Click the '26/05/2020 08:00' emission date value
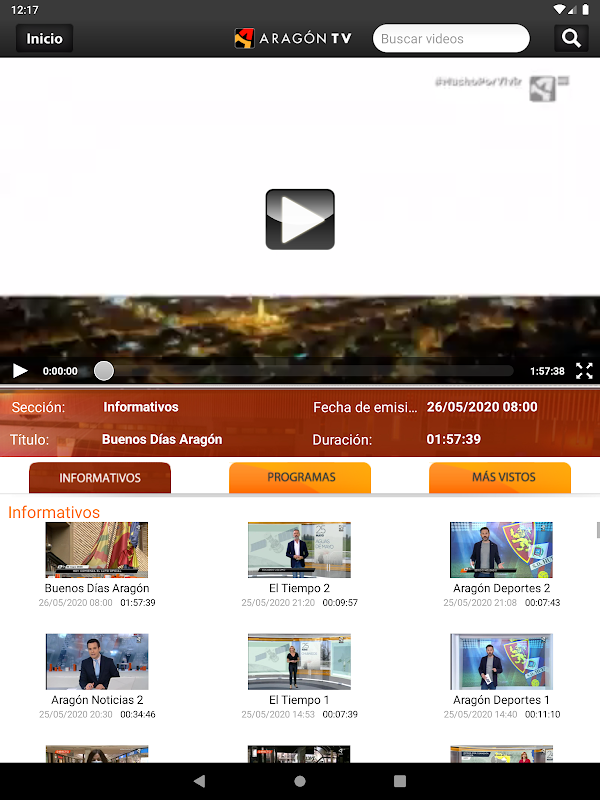This screenshot has height=800, width=600. (482, 407)
